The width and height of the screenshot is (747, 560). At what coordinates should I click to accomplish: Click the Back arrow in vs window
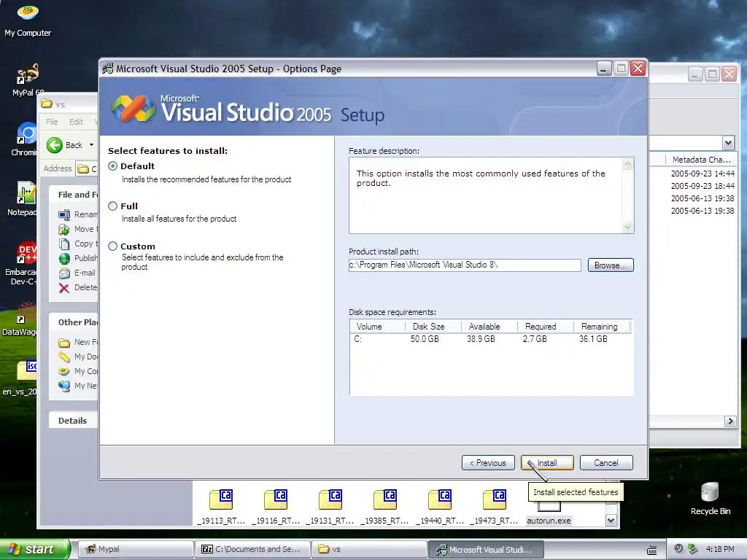pos(55,145)
